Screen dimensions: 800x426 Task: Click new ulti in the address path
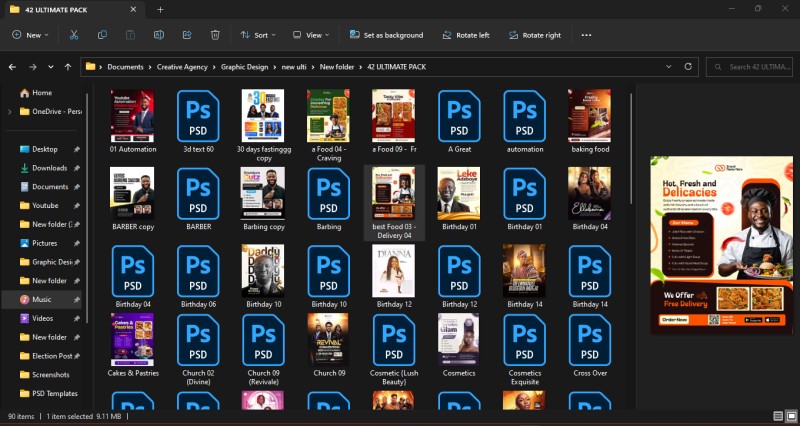click(x=294, y=67)
